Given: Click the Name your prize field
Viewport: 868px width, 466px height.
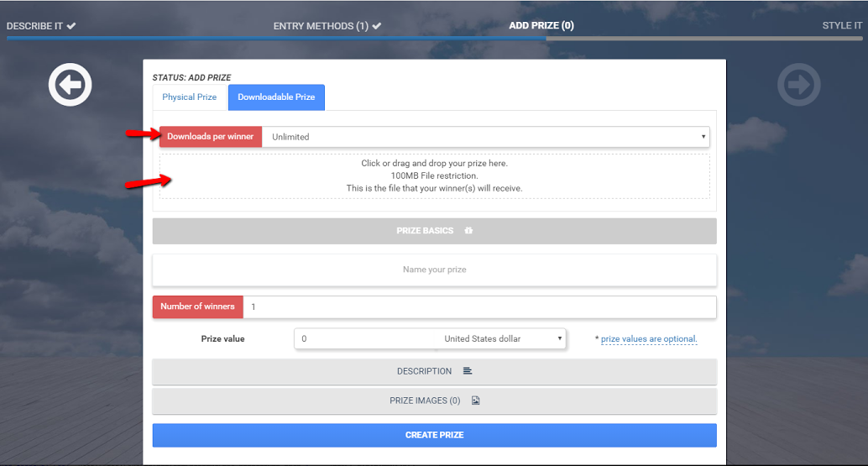Looking at the screenshot, I should pyautogui.click(x=435, y=270).
